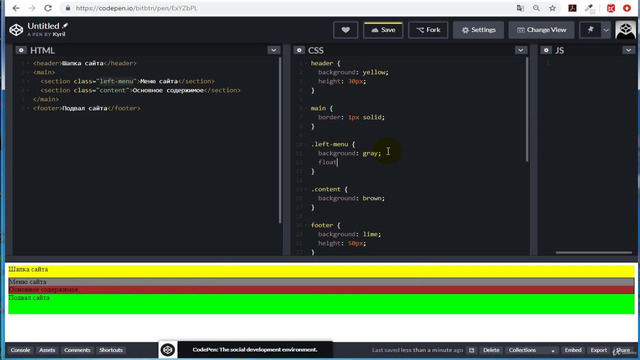This screenshot has width=640, height=360.
Task: Click the red square extension icon
Action: tap(611, 8)
